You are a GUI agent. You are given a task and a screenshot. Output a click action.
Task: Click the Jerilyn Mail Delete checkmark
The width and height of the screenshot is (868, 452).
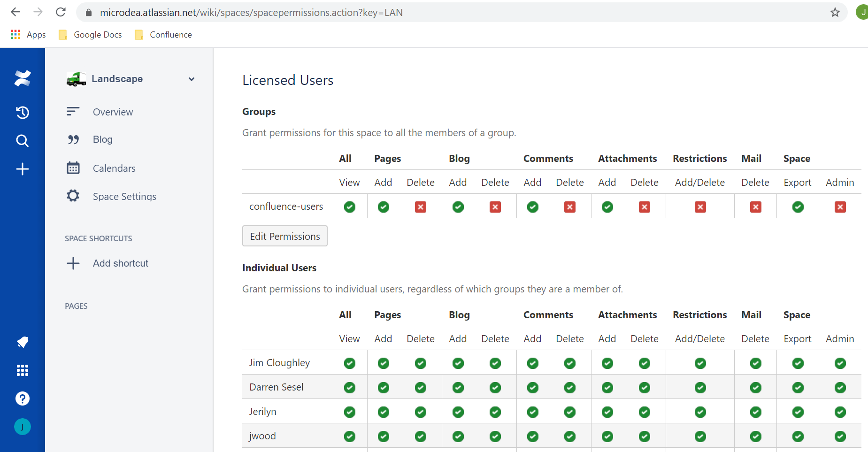(756, 412)
